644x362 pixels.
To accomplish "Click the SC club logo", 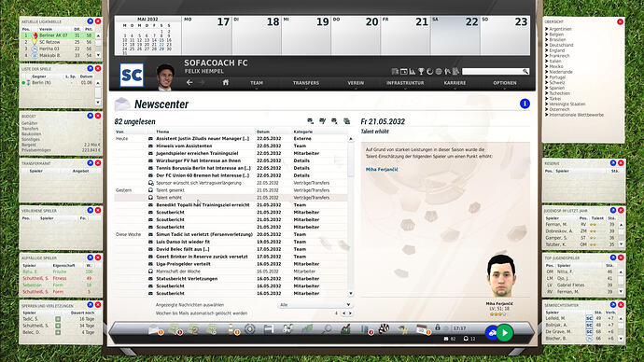I will coord(132,76).
